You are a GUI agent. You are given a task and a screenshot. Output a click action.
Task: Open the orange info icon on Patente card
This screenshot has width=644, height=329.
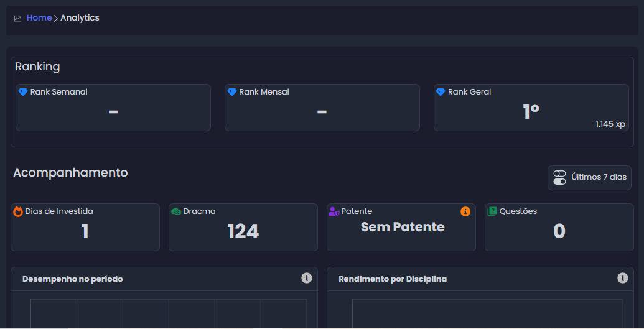(465, 211)
